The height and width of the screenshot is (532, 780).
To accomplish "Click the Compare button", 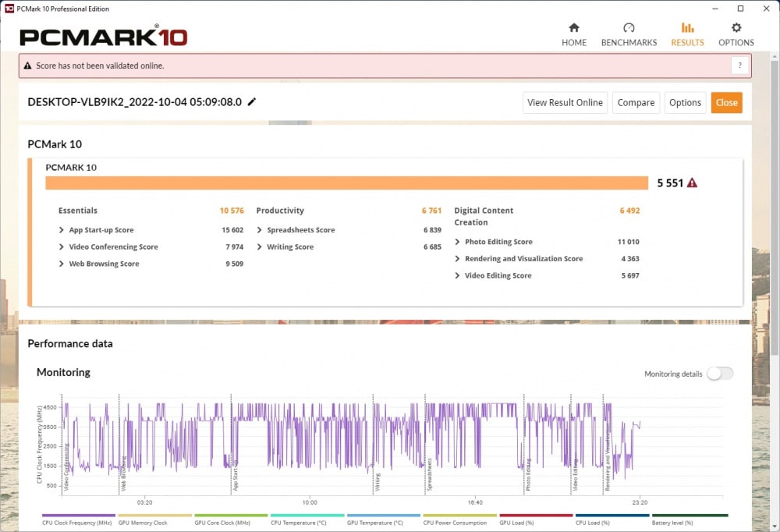I will tap(636, 102).
